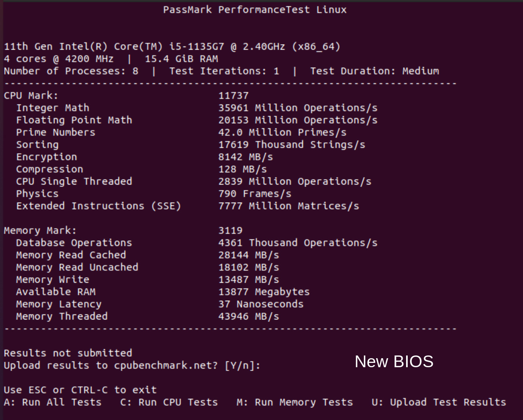Click the i5-1135G7 processor name line
Screen dimensions: 523x420
click(172, 47)
